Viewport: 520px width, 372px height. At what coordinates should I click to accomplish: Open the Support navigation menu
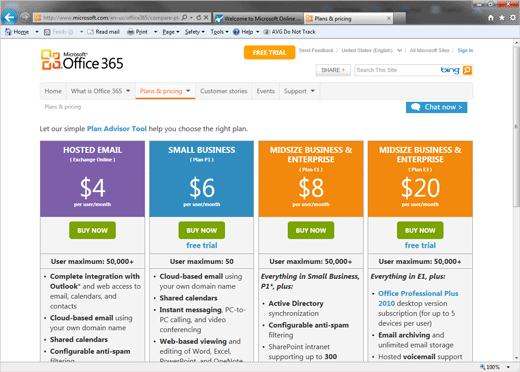pos(299,91)
